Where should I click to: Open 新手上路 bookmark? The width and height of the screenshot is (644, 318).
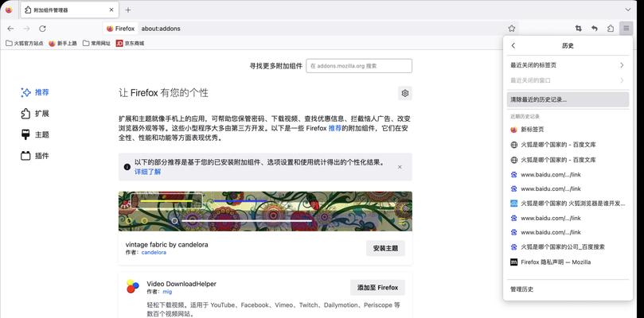point(63,43)
